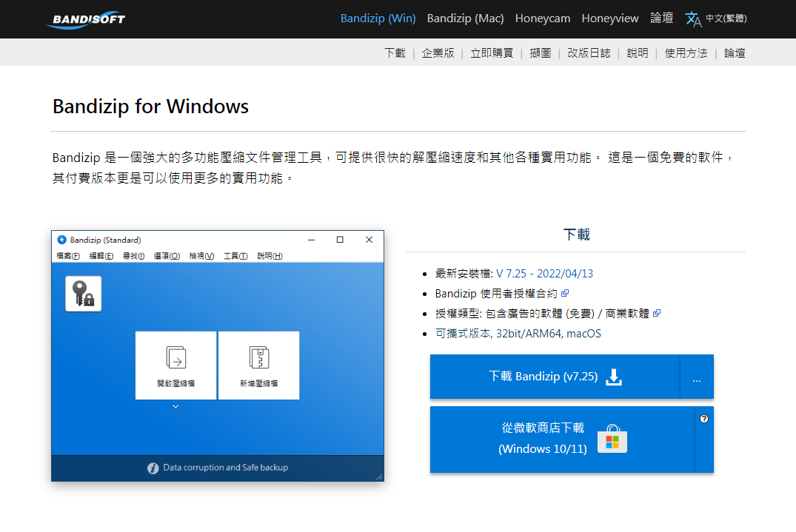
Task: Open 說明 link in the gray submenu bar
Action: point(638,53)
